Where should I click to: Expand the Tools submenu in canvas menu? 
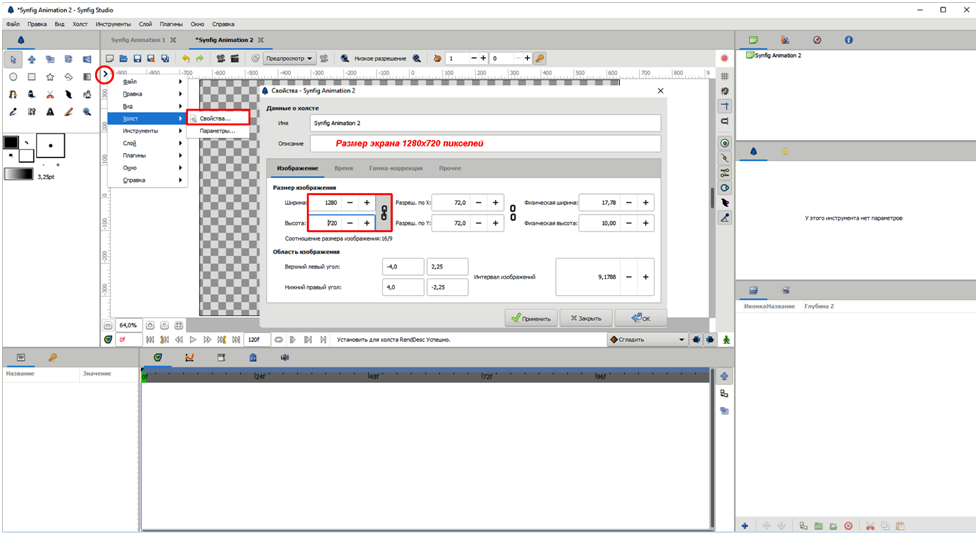pyautogui.click(x=147, y=131)
